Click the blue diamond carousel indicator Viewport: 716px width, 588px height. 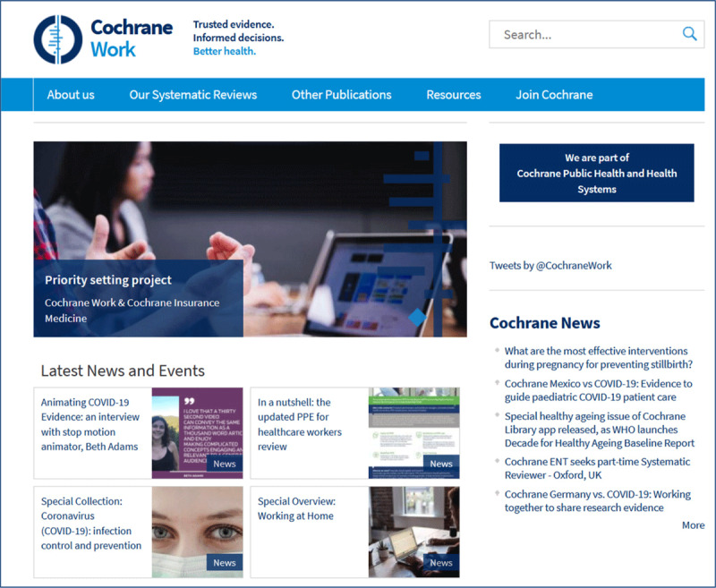[x=417, y=318]
